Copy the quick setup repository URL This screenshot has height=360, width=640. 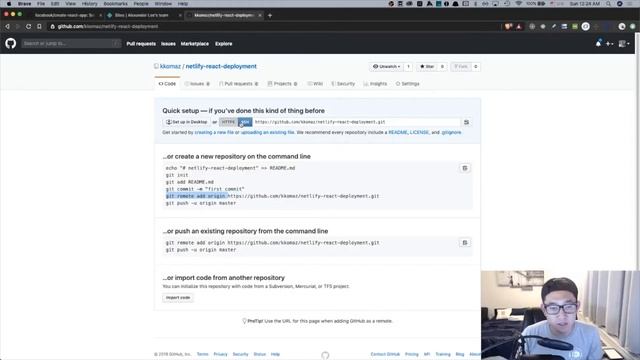[x=466, y=122]
